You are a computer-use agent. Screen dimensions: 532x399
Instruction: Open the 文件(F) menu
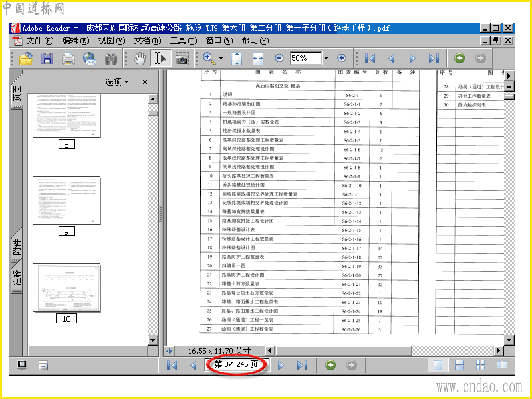[x=40, y=41]
